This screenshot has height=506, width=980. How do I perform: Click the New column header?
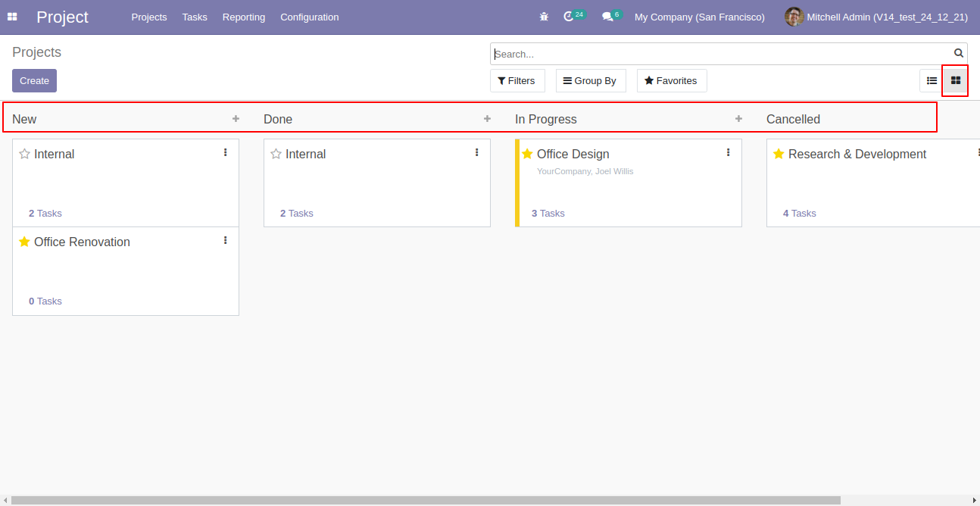coord(24,119)
